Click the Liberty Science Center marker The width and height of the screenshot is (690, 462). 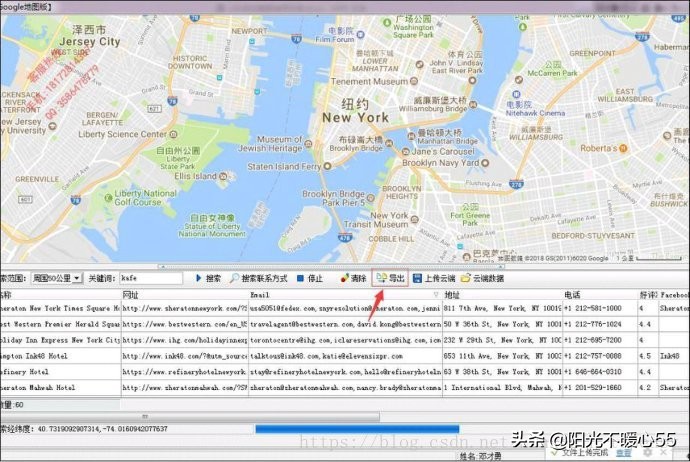173,134
